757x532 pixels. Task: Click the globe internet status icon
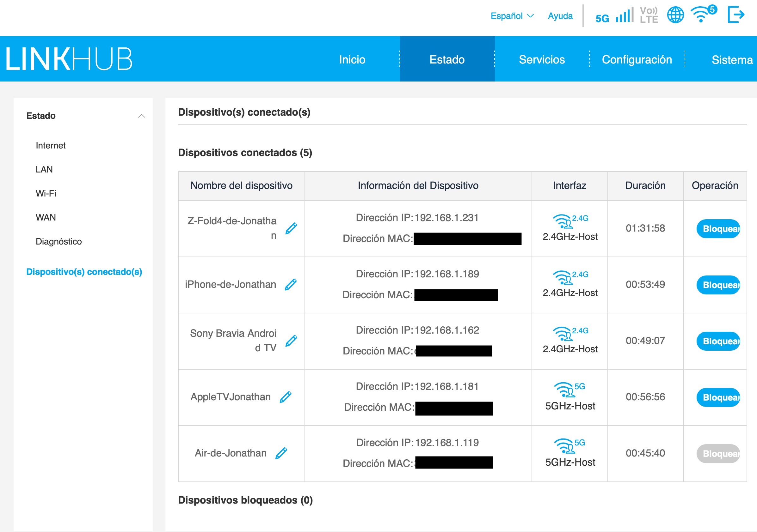tap(675, 15)
